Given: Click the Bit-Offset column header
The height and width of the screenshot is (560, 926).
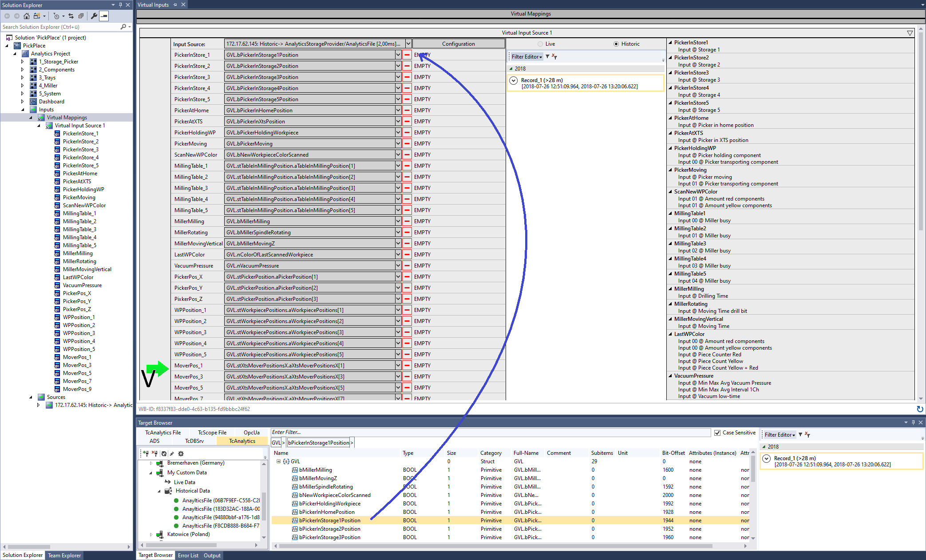Looking at the screenshot, I should (x=673, y=453).
